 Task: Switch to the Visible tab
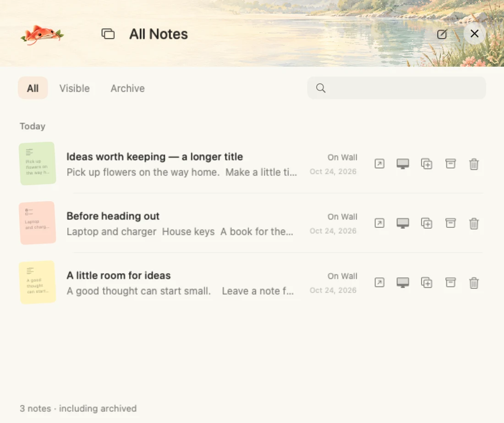tap(75, 88)
